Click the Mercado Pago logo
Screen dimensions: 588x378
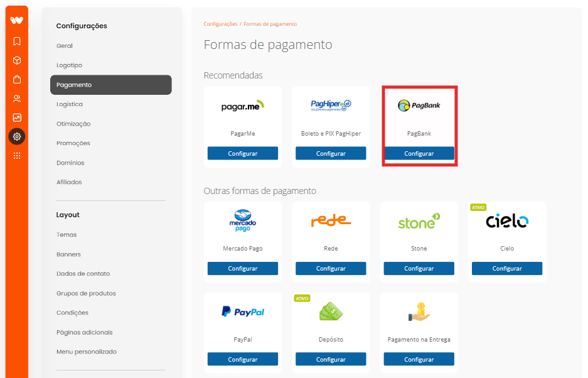click(243, 220)
